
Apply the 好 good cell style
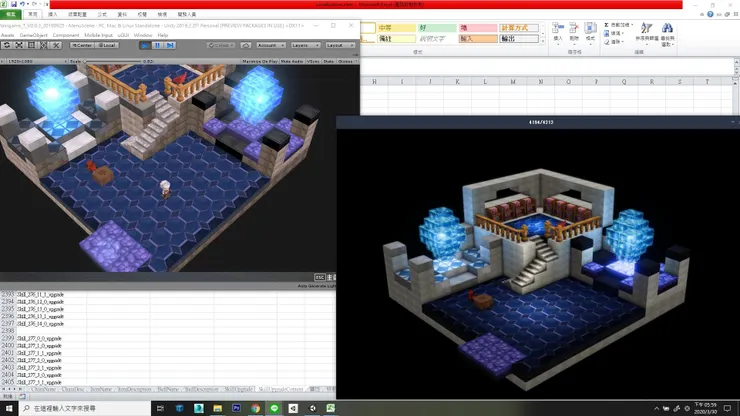(x=437, y=28)
